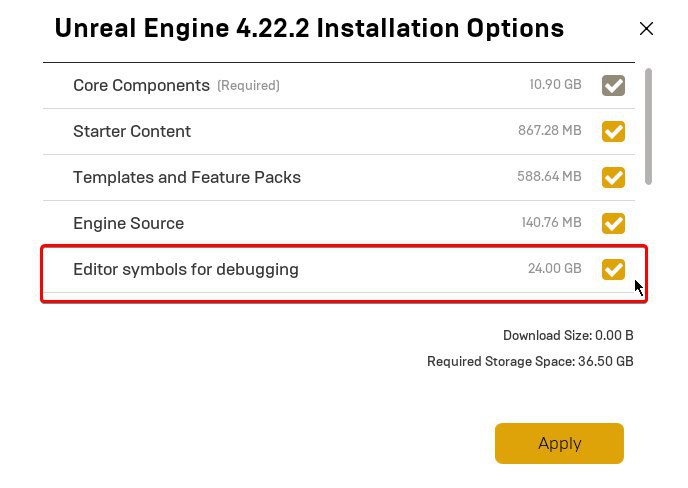Click the grayed Core Components checkbox
The width and height of the screenshot is (688, 488).
613,85
